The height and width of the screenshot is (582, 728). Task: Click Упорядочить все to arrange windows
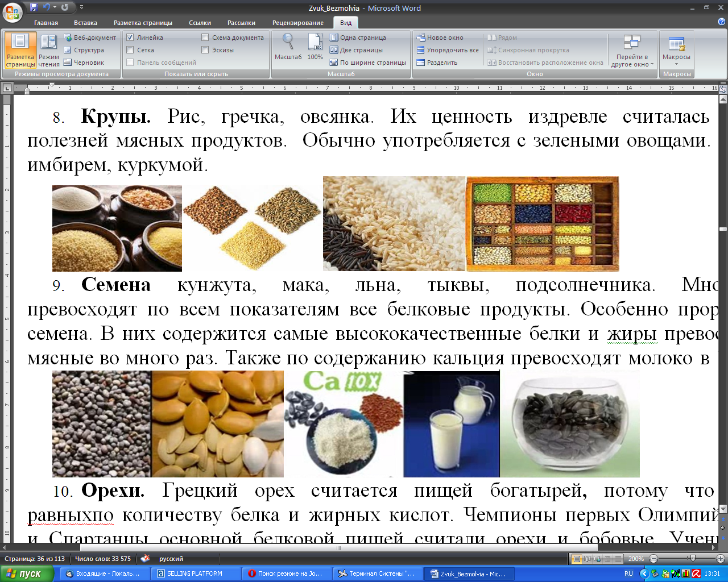(448, 50)
